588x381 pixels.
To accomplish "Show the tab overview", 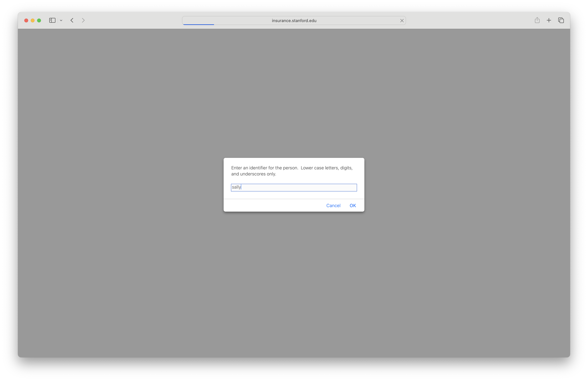I will [561, 20].
